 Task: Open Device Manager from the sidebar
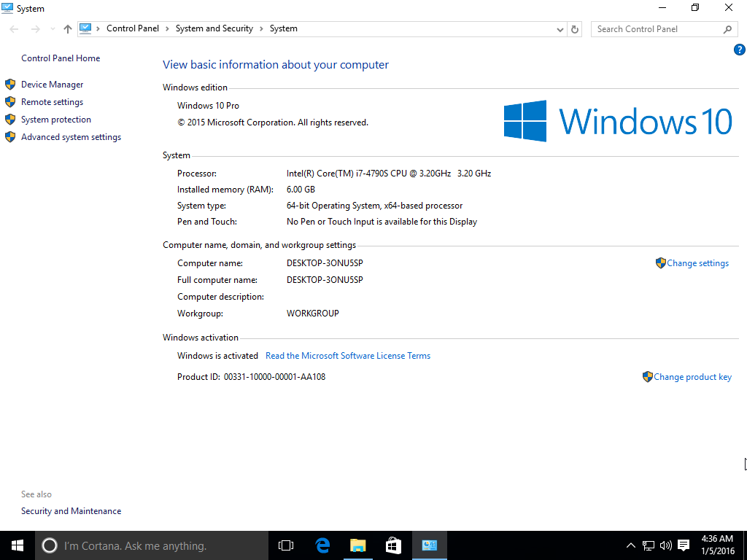tap(52, 85)
